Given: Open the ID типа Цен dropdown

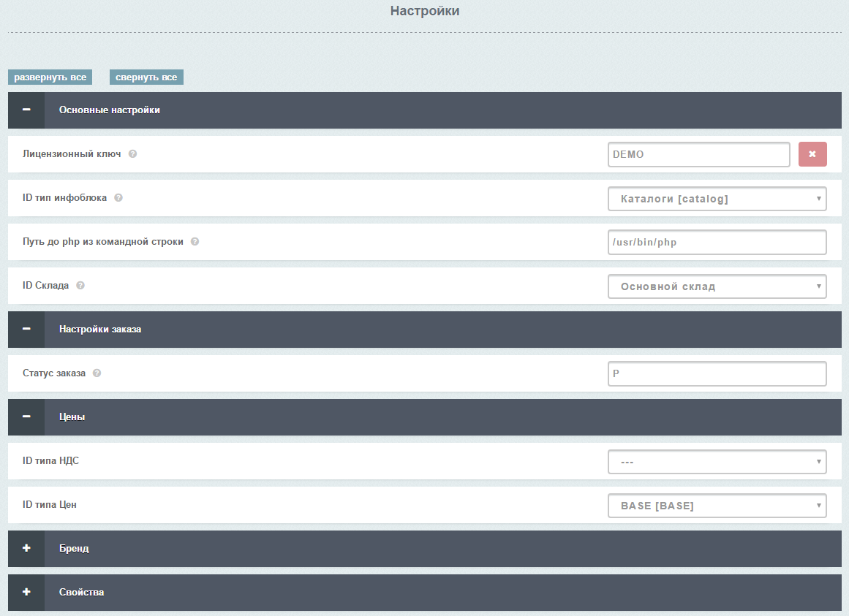Looking at the screenshot, I should click(717, 506).
